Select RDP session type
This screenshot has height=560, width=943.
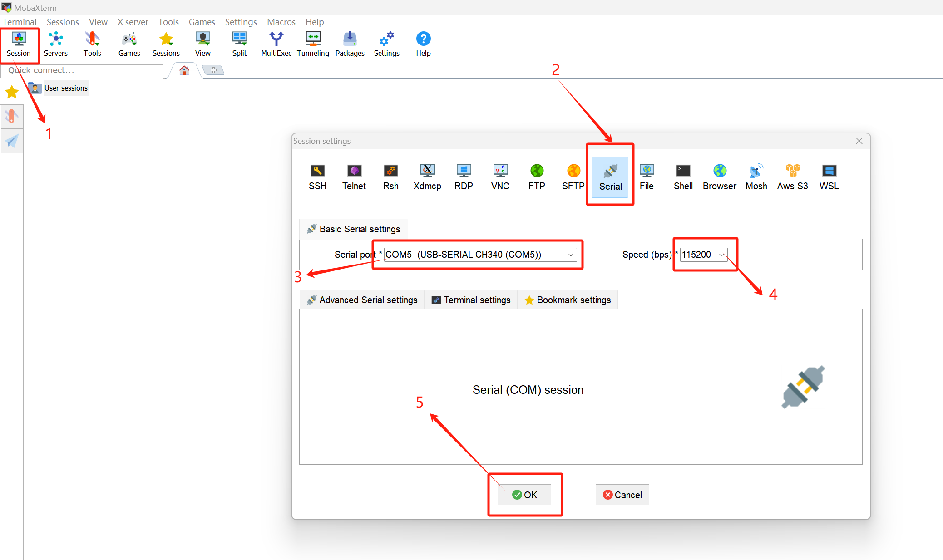coord(464,177)
